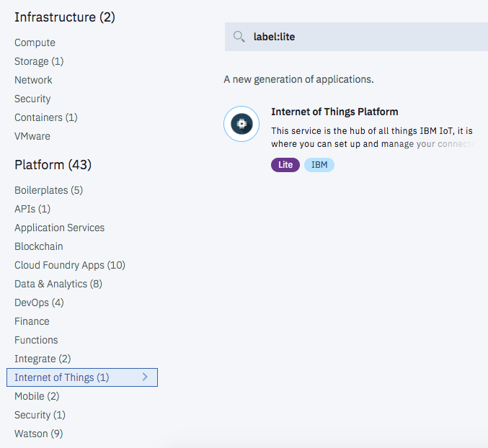Choose the VMware category
Viewport: 488px width, 448px height.
pyautogui.click(x=32, y=136)
